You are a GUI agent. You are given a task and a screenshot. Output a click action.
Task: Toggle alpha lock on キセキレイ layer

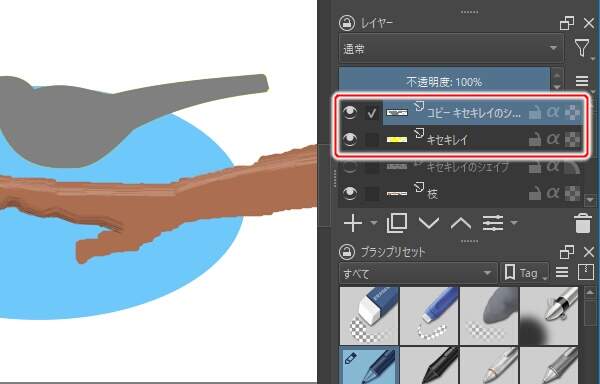click(572, 139)
